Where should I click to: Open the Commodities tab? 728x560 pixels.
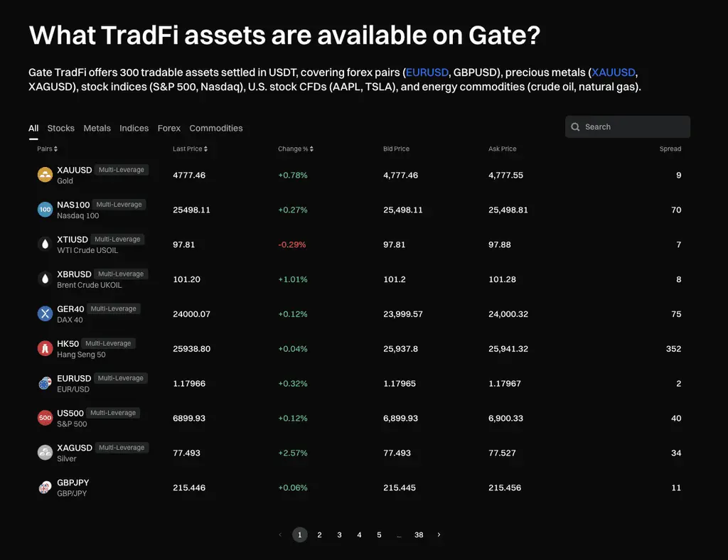click(x=216, y=129)
